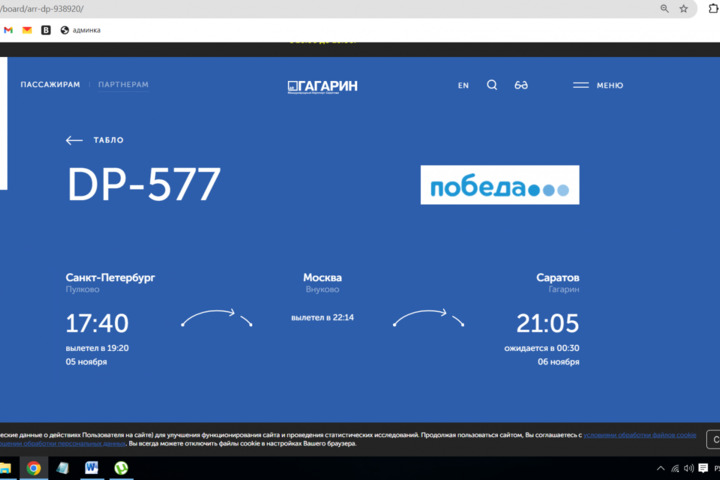Open Chrome from the taskbar
The width and height of the screenshot is (720, 480).
tap(33, 467)
